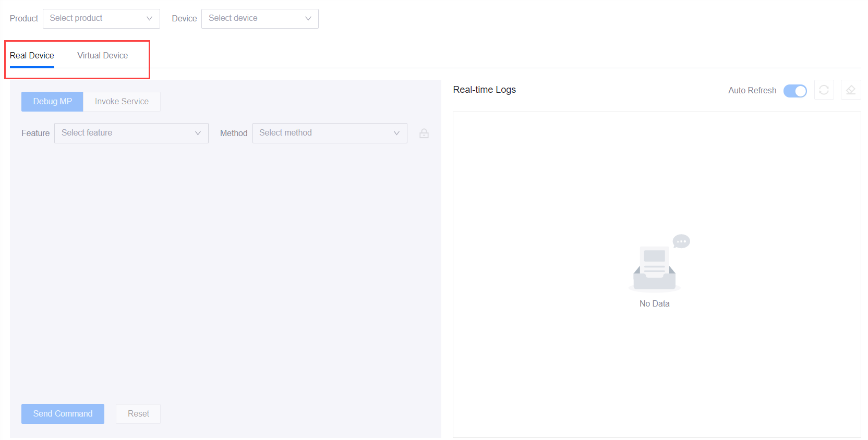This screenshot has height=440, width=868.
Task: Toggle the Auto Refresh switch
Action: pos(794,91)
